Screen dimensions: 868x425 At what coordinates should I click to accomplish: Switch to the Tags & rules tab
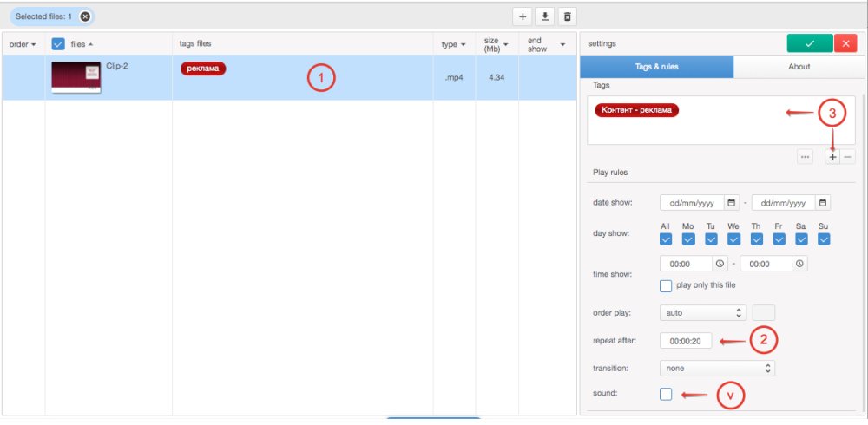pos(656,67)
